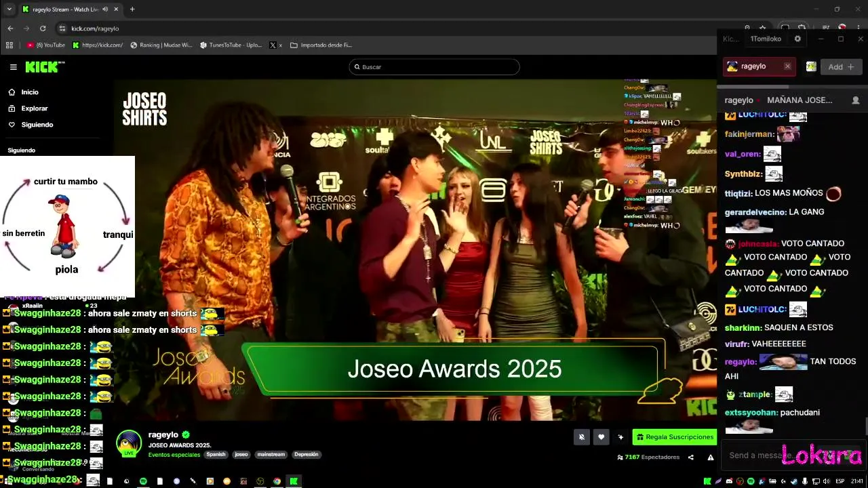This screenshot has width=868, height=488.
Task: Click chat username gerardelvecino
Action: pos(755,212)
